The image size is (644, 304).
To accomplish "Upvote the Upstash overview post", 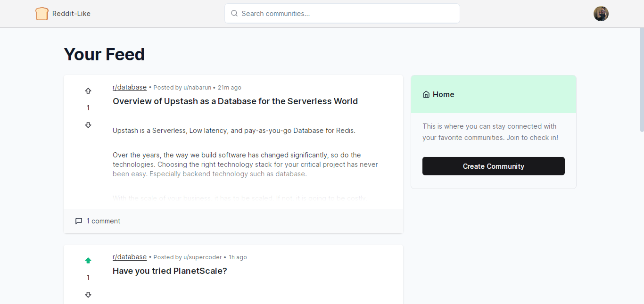I will click(x=88, y=91).
